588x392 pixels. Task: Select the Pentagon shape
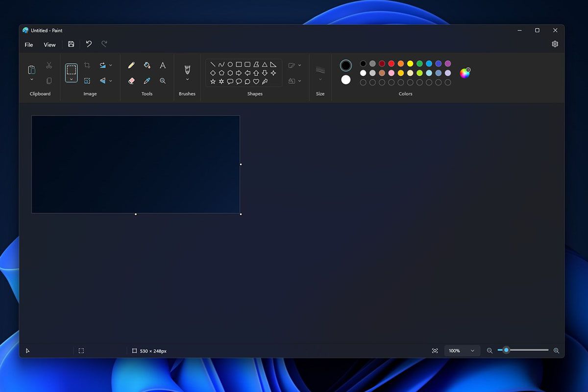[221, 73]
